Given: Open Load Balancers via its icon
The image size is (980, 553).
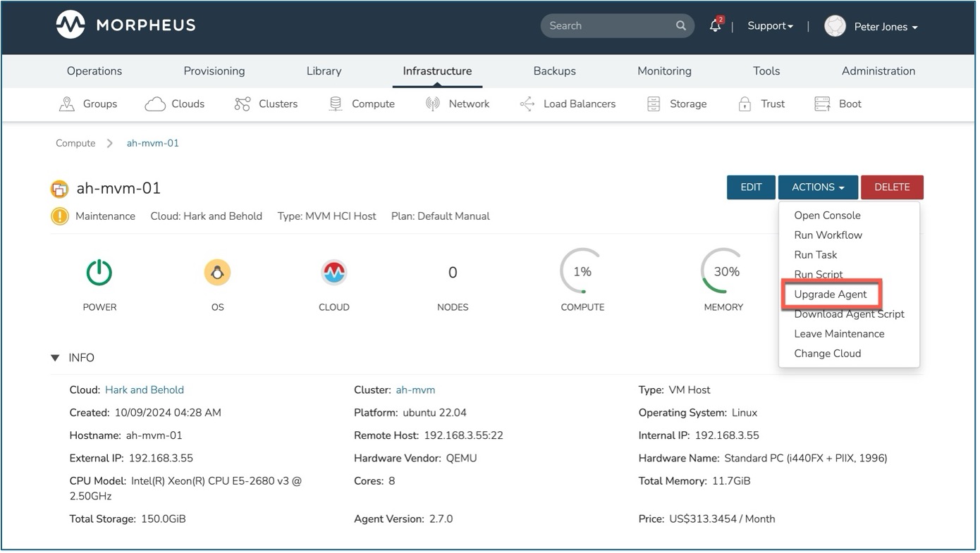Looking at the screenshot, I should click(x=527, y=103).
